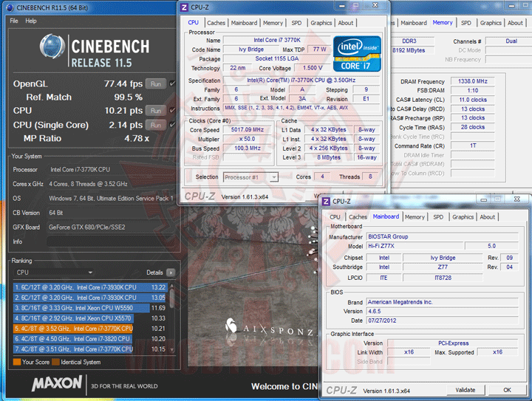This screenshot has height=401, width=532.
Task: Run the CPU benchmark
Action: tap(156, 111)
